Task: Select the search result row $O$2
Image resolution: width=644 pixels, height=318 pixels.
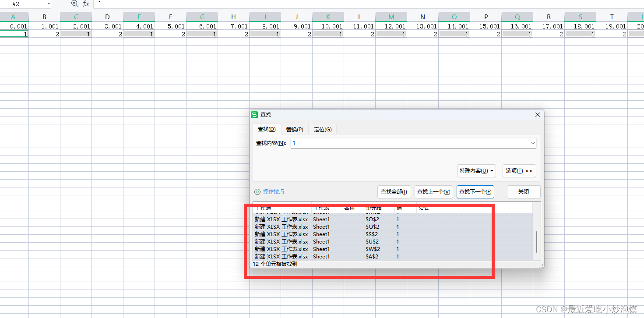Action: click(372, 219)
